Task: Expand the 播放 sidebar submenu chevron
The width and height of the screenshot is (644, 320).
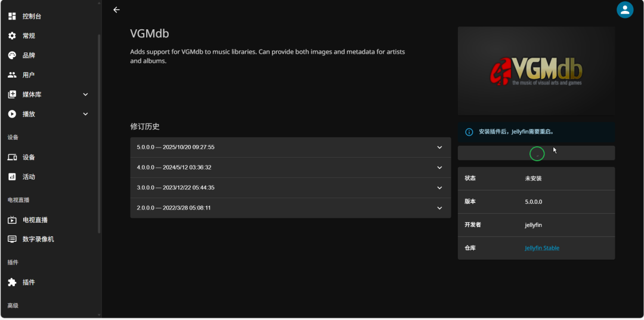Action: pyautogui.click(x=85, y=114)
